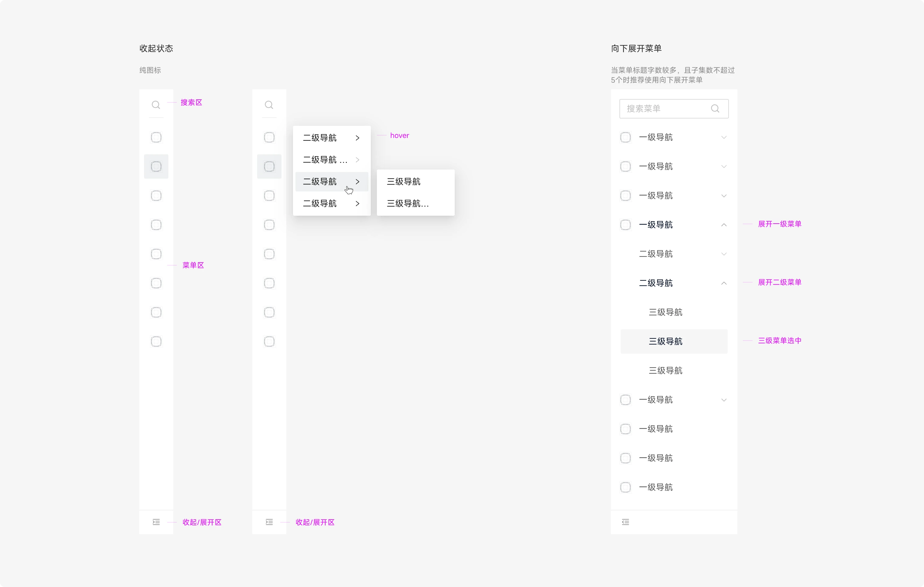Collapse the expanded 二级导航 up-chevron

(x=724, y=283)
